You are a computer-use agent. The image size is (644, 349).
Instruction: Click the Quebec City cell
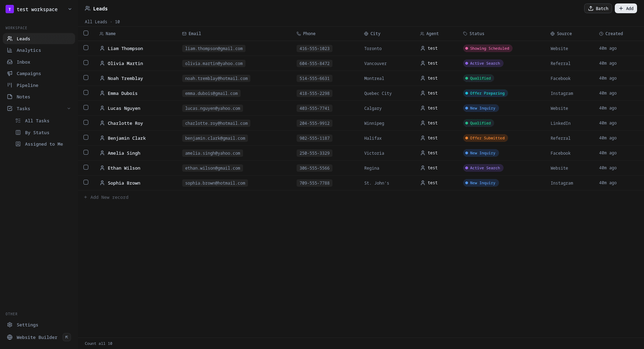coord(378,93)
